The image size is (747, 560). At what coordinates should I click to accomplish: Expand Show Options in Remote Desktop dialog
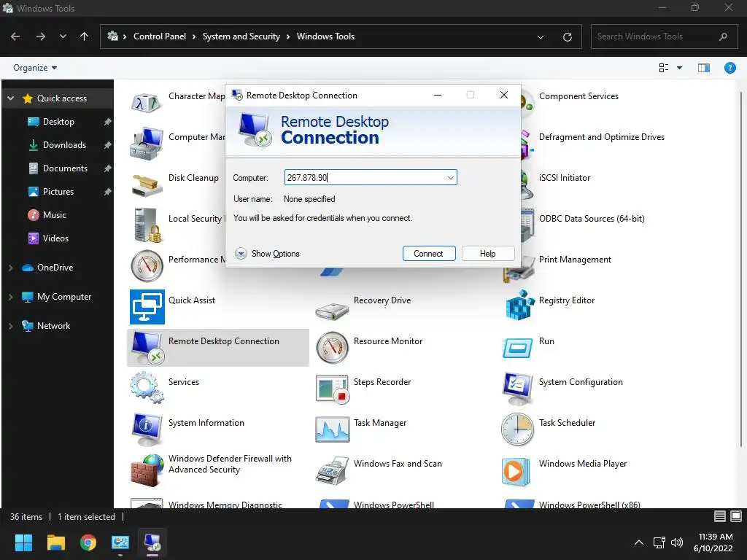pos(268,254)
